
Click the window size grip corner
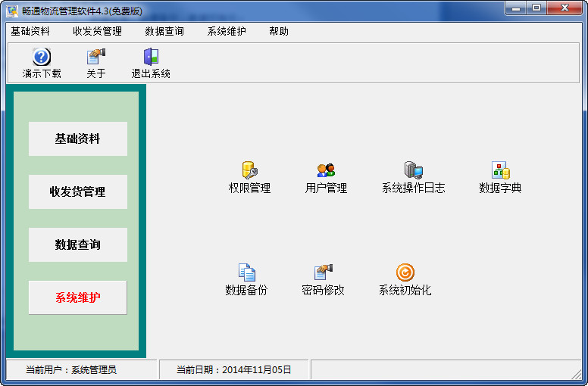pyautogui.click(x=576, y=374)
